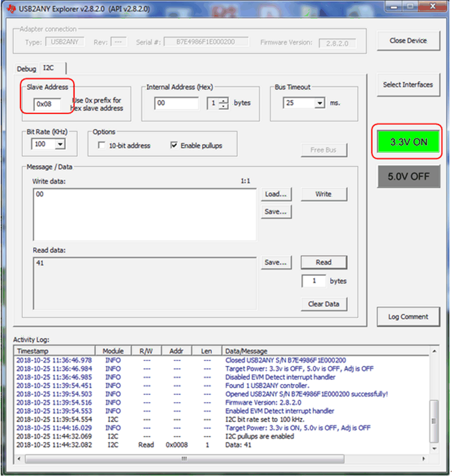Add a Log Comment
The image size is (452, 476).
coord(408,316)
